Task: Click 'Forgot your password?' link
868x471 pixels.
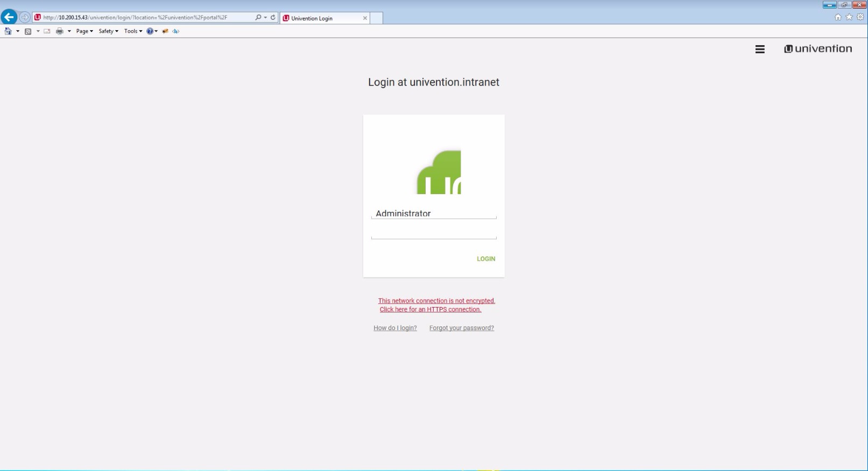Action: [x=461, y=328]
